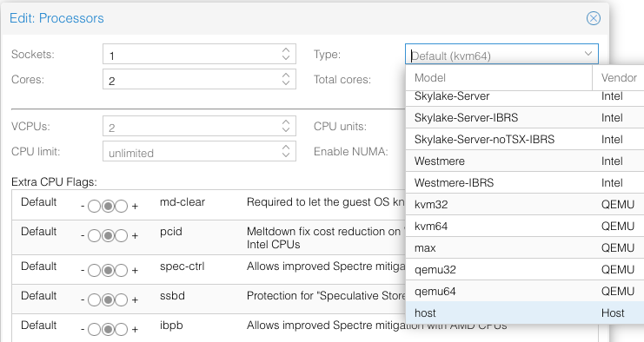This screenshot has height=342, width=644.
Task: Set md-clear flag to default (middle radio)
Action: (x=108, y=207)
